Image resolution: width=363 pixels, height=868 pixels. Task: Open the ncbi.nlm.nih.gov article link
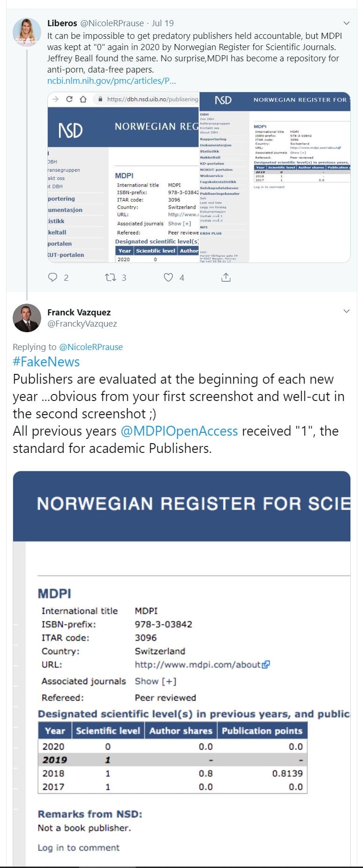(111, 80)
